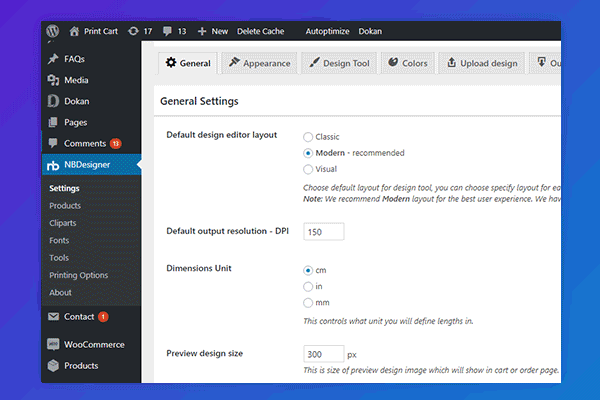Open NBDesigner Products submenu item
This screenshot has width=600, height=400.
(x=65, y=206)
